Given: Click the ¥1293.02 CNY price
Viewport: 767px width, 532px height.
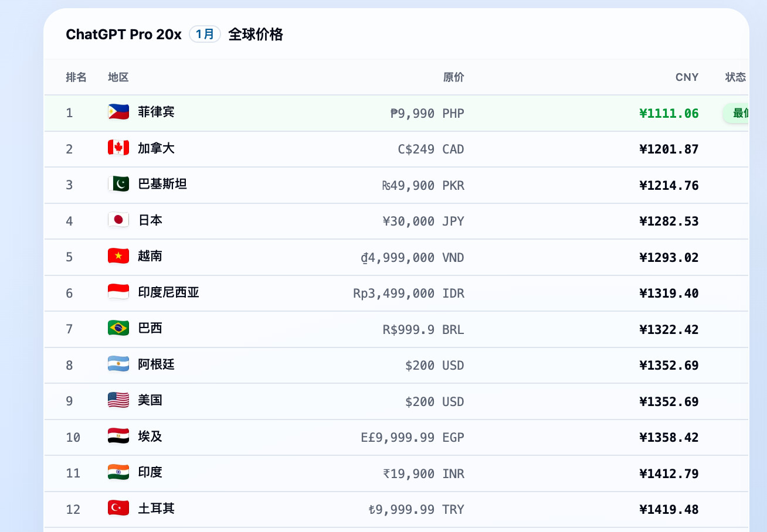Looking at the screenshot, I should 669,257.
